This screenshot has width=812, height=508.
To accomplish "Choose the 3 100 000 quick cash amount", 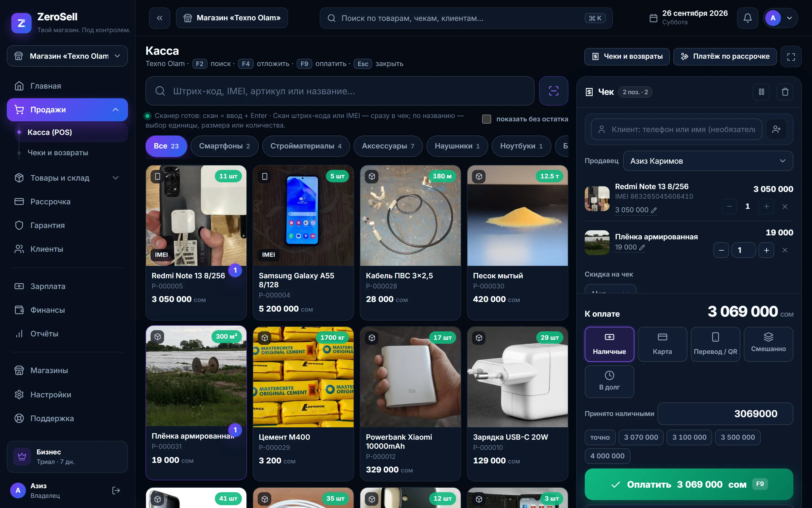I will pyautogui.click(x=689, y=437).
